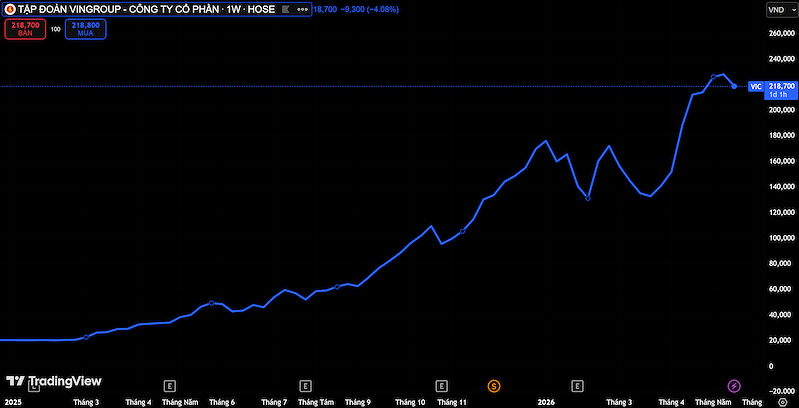Viewport: 799px width, 408px height.
Task: Click the 80,000 price axis label
Action: 782,263
